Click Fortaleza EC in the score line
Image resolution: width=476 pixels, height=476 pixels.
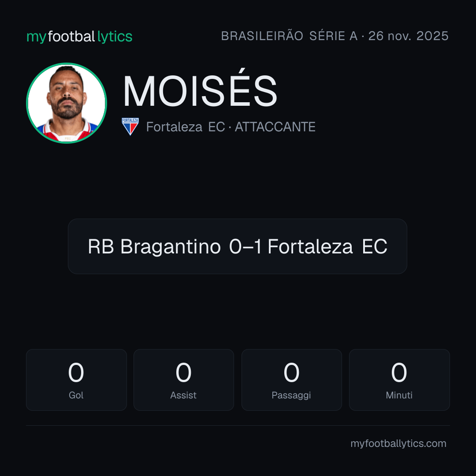coord(327,246)
